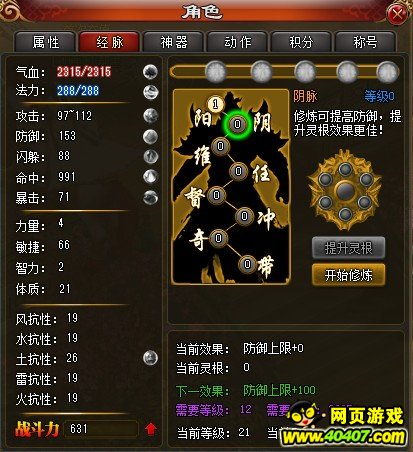
Task: Click the orb icon beside 土抗性
Action: tap(150, 358)
